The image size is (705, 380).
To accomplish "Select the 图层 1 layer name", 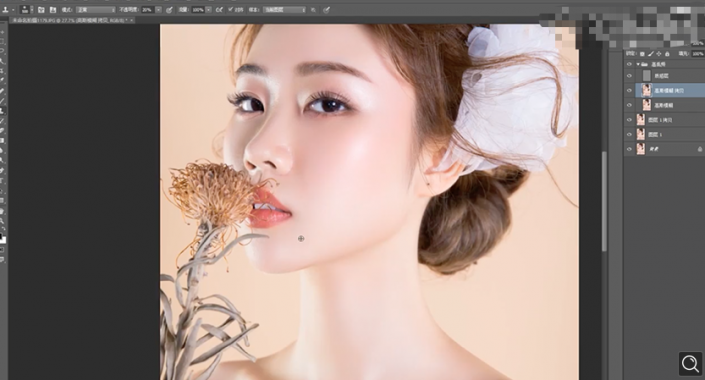I will [655, 134].
